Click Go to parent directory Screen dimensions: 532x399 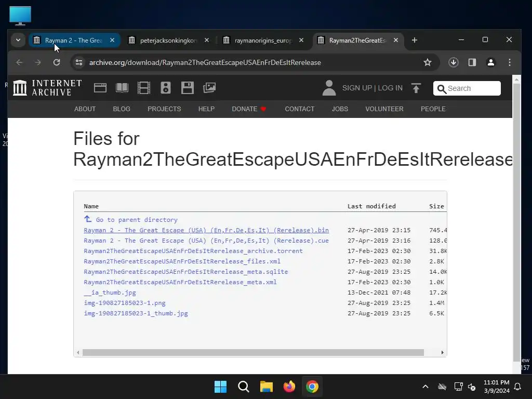pos(131,220)
